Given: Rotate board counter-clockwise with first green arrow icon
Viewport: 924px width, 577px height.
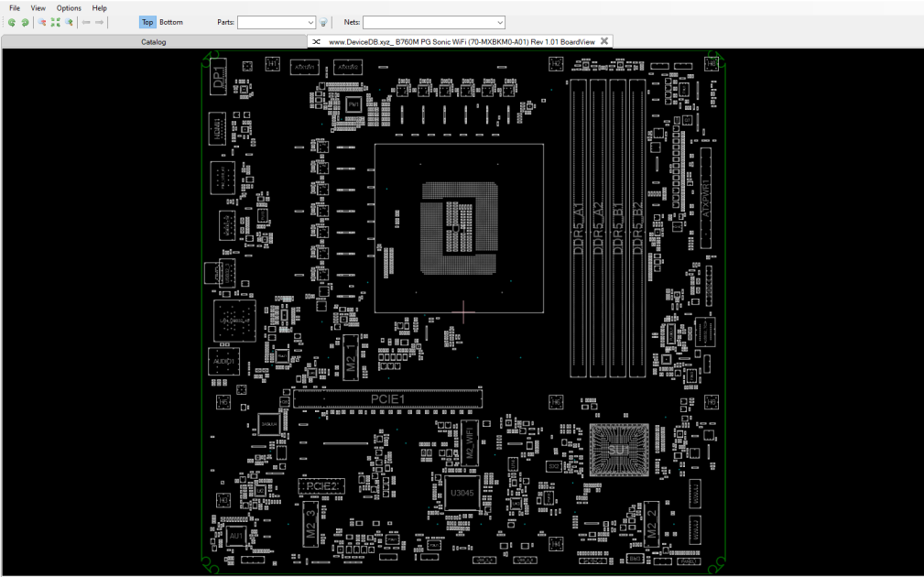Looking at the screenshot, I should [11, 22].
